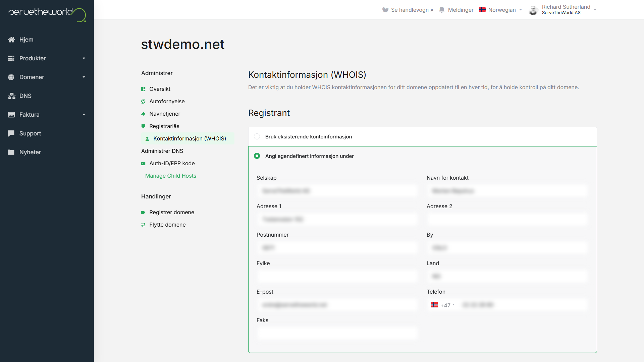This screenshot has width=644, height=362.
Task: Click the By input field
Action: coord(507,248)
